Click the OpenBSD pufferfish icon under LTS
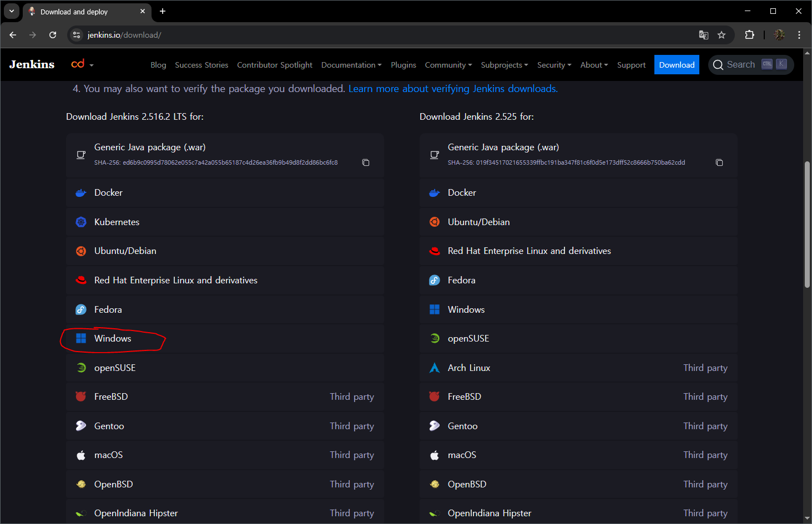This screenshot has height=524, width=812. (81, 484)
